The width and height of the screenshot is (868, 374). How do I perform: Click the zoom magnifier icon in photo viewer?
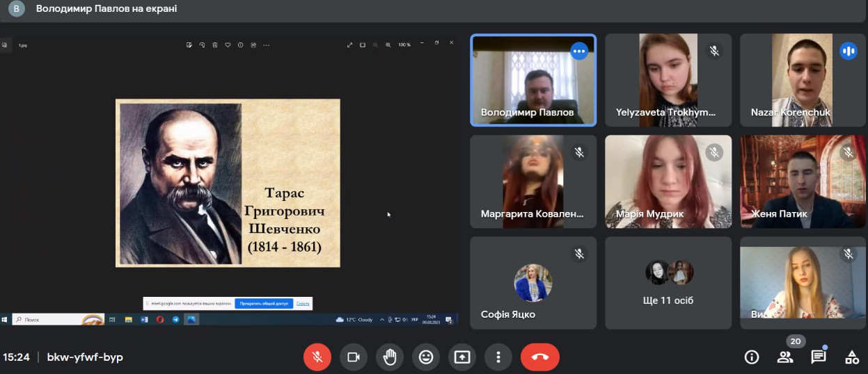point(388,44)
